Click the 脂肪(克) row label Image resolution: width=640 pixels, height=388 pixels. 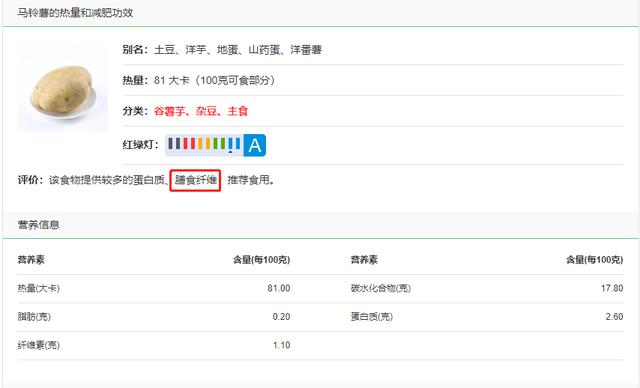click(x=34, y=317)
